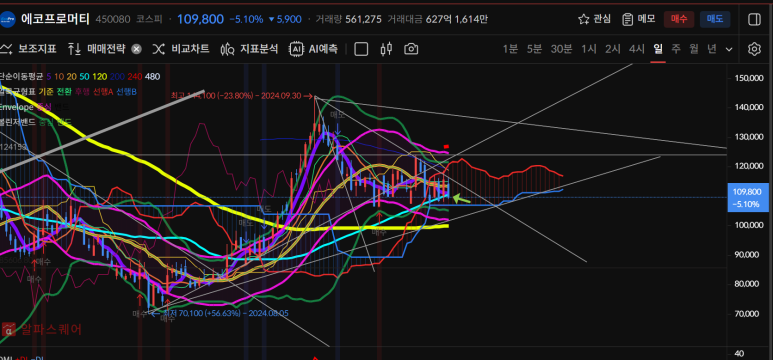Open the 비교차트 comparison chart
The height and width of the screenshot is (360, 773).
coord(180,49)
